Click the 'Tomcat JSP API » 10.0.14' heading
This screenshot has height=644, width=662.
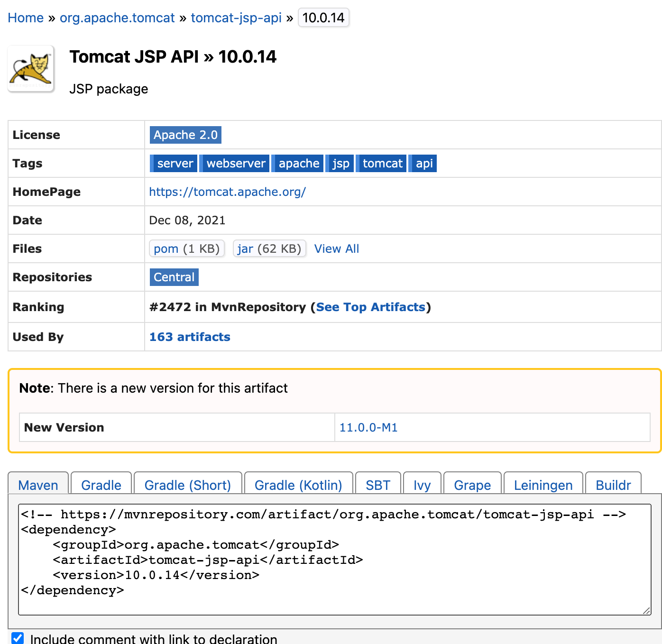tap(173, 56)
